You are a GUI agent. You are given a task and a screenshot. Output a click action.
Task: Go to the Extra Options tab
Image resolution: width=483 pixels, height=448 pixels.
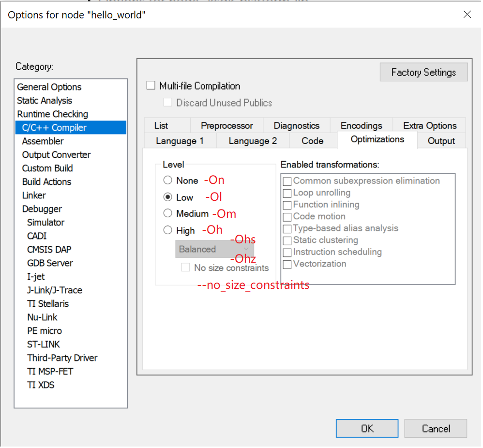[x=429, y=126]
